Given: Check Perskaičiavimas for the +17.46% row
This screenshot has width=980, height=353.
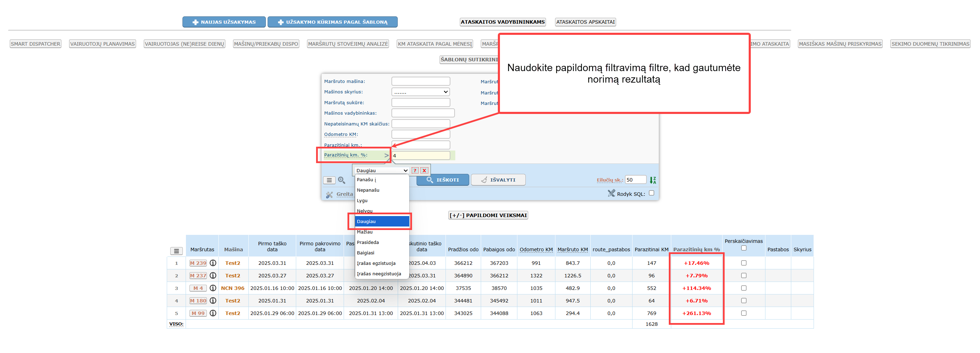Looking at the screenshot, I should tap(744, 263).
